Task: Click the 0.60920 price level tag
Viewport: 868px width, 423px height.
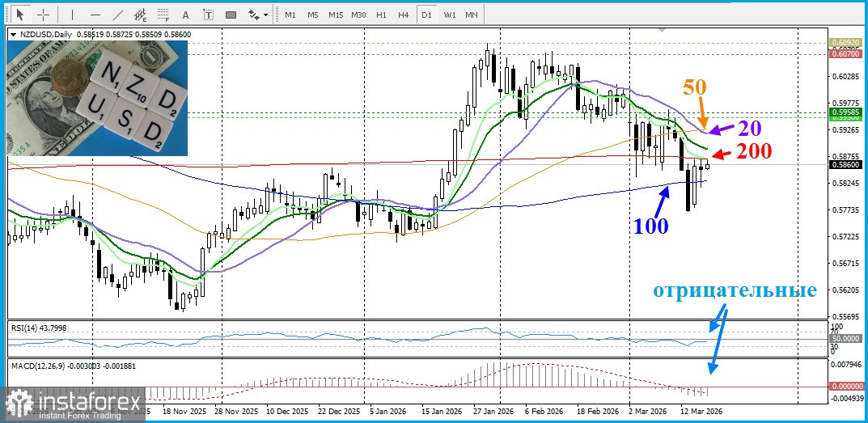Action: tap(845, 43)
